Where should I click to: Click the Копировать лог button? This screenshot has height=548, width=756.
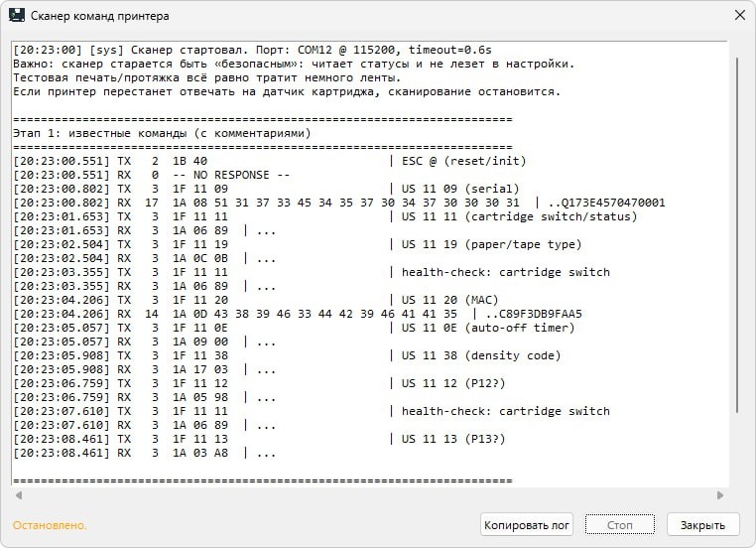click(527, 525)
